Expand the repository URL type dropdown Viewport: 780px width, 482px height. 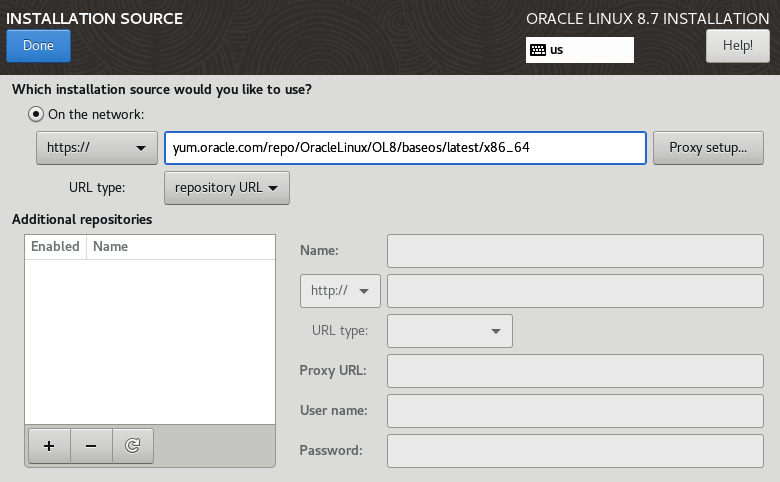pyautogui.click(x=227, y=188)
